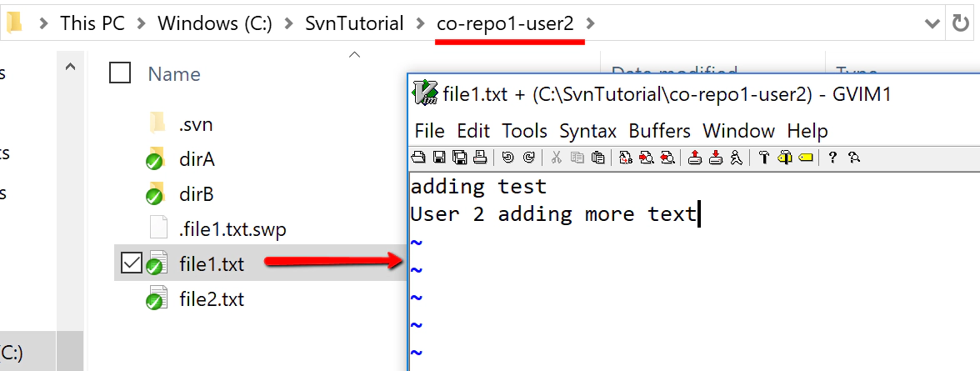Open the Buffers menu in GVIM
This screenshot has width=980, height=371.
pyautogui.click(x=659, y=131)
